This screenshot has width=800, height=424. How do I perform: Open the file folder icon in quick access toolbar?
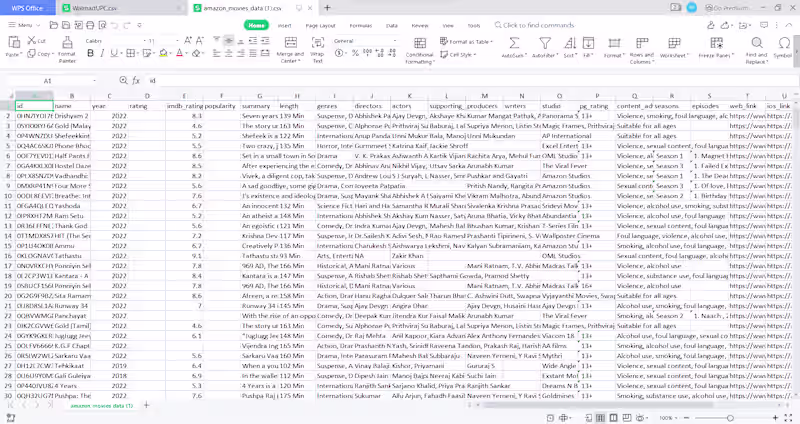click(54, 25)
